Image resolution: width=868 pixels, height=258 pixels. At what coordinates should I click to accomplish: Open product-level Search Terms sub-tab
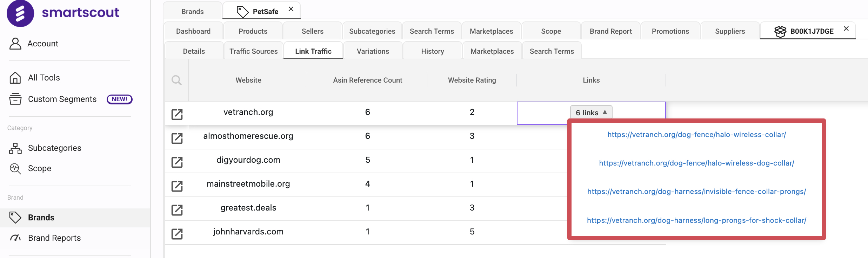[x=552, y=51]
